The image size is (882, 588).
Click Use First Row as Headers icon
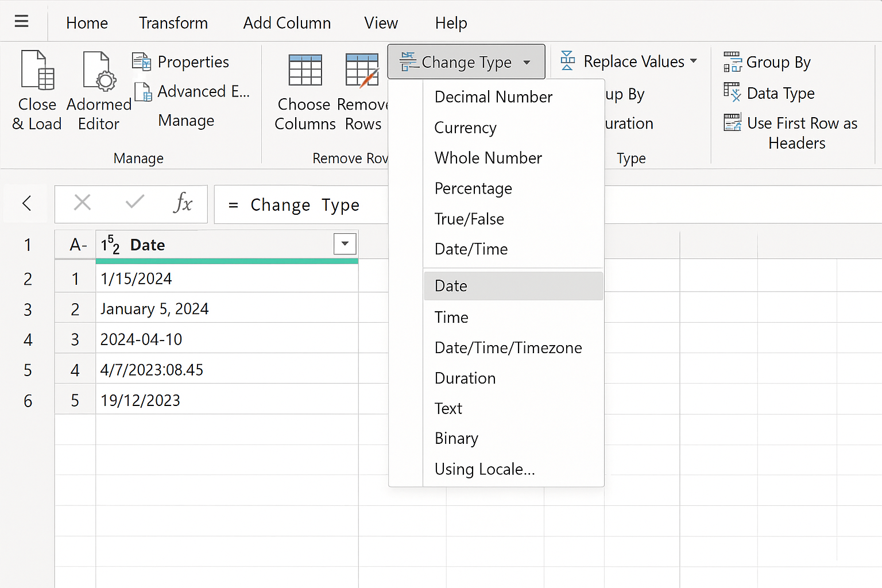[x=732, y=122]
